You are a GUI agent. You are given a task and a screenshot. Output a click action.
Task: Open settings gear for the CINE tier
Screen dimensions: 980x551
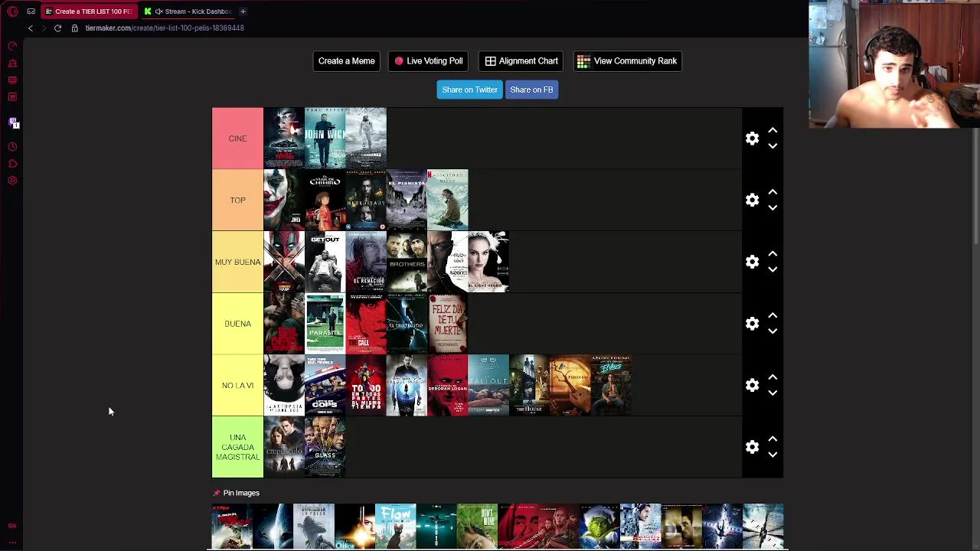753,139
